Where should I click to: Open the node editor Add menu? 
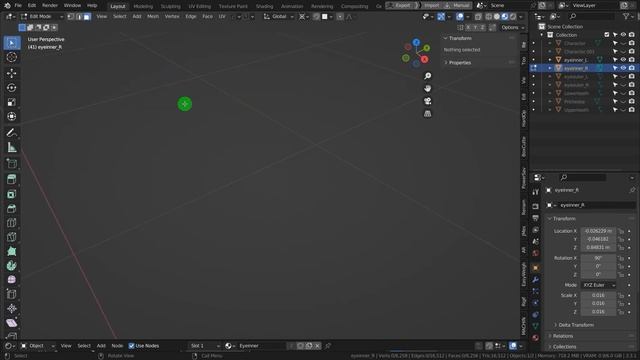coord(101,346)
